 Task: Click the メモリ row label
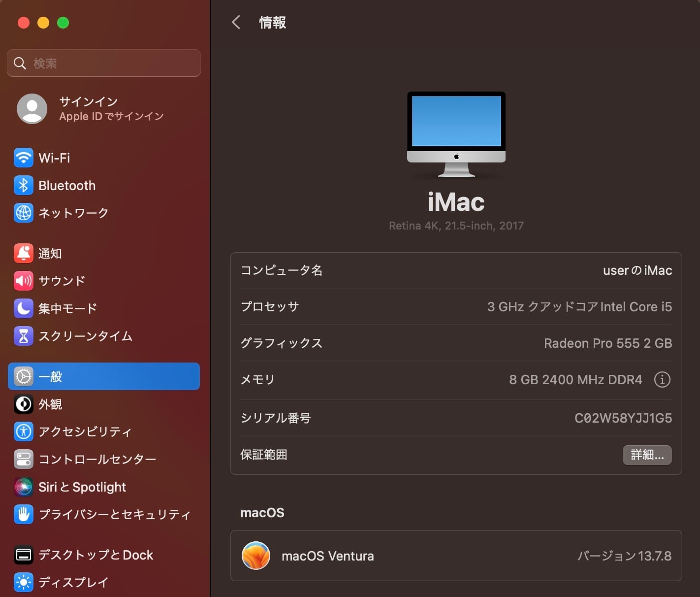(257, 380)
